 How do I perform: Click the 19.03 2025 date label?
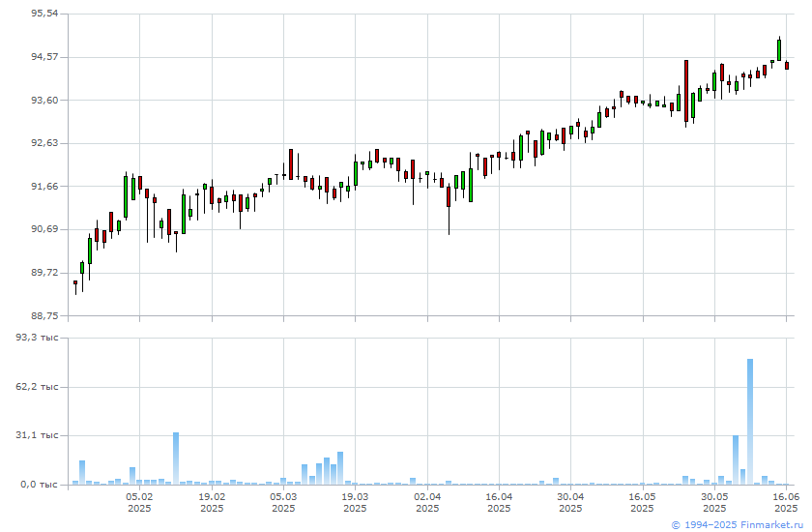[x=356, y=502]
